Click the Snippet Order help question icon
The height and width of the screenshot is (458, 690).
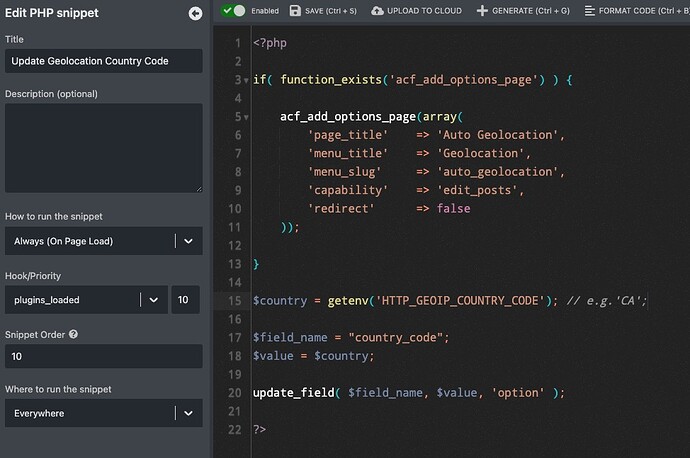coord(73,334)
